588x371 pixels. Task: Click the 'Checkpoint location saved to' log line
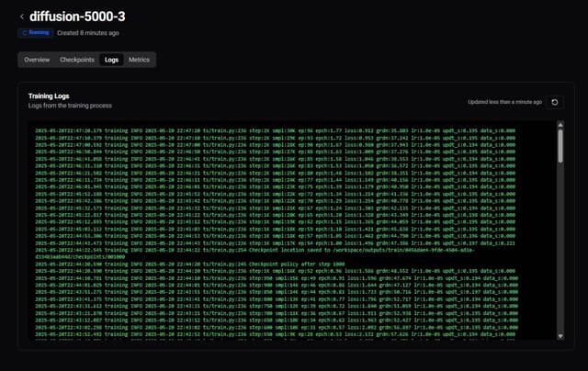click(255, 250)
